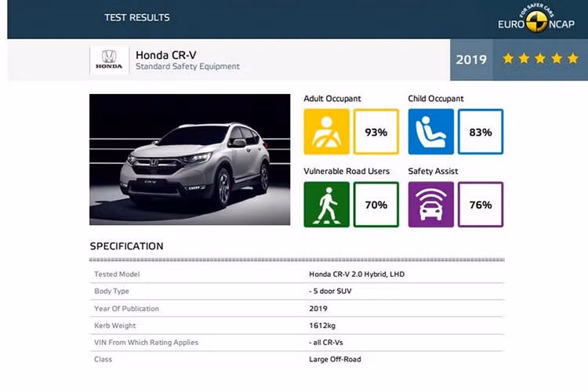The width and height of the screenshot is (588, 392).
Task: Select the Vulnerable Road Users 70% score box
Action: pyautogui.click(x=376, y=205)
